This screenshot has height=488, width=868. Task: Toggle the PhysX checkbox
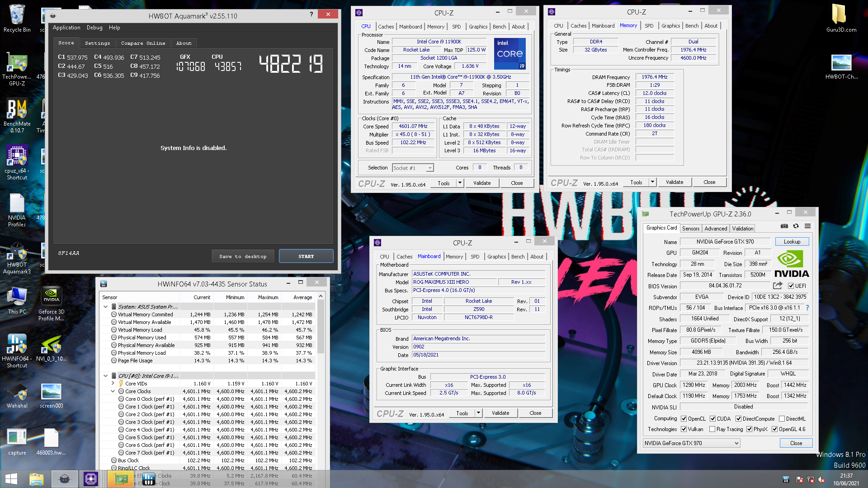[x=750, y=429]
